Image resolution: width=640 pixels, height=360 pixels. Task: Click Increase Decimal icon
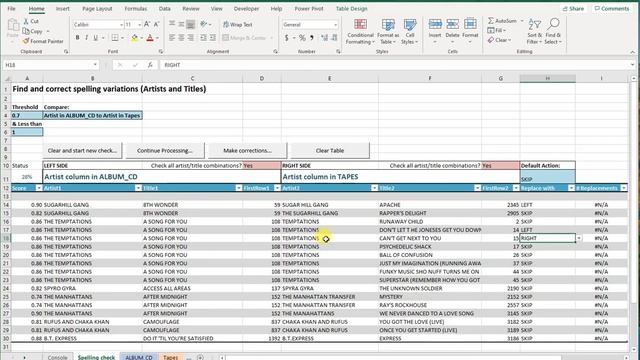pyautogui.click(x=324, y=38)
